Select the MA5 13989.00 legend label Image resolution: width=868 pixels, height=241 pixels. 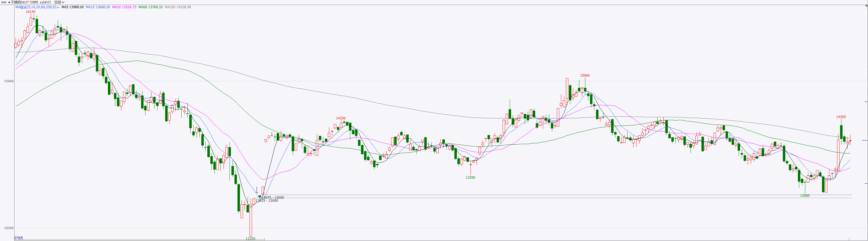pyautogui.click(x=72, y=7)
